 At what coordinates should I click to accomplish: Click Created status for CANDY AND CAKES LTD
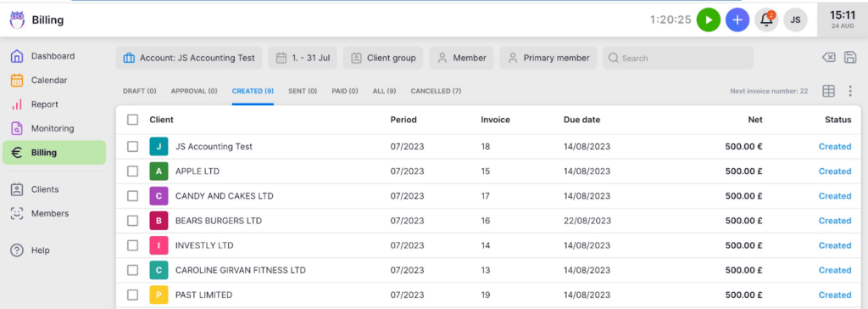coord(835,196)
